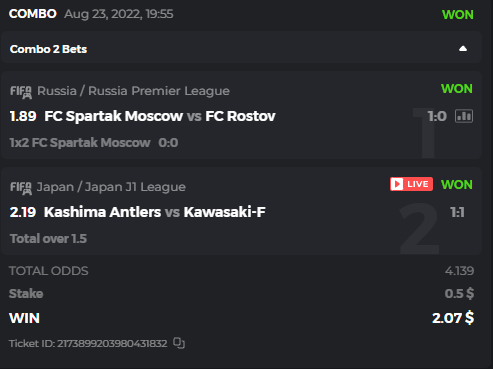Select Russia / Russia Premier League label

point(133,91)
